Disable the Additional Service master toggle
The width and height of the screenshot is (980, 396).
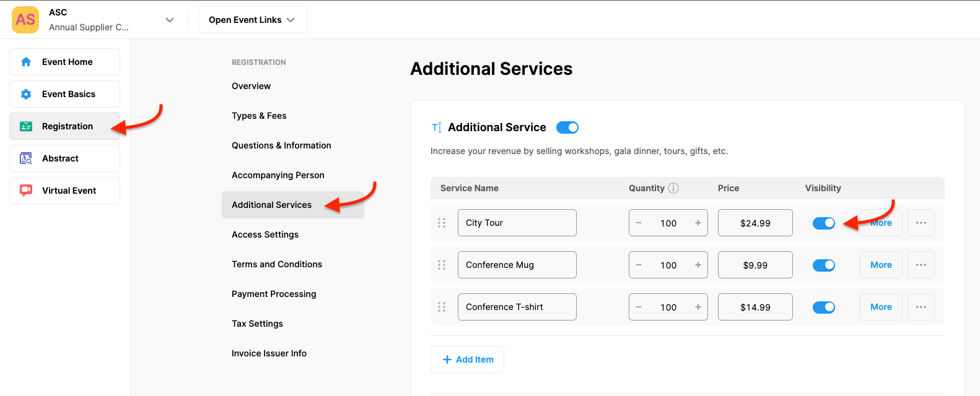567,127
